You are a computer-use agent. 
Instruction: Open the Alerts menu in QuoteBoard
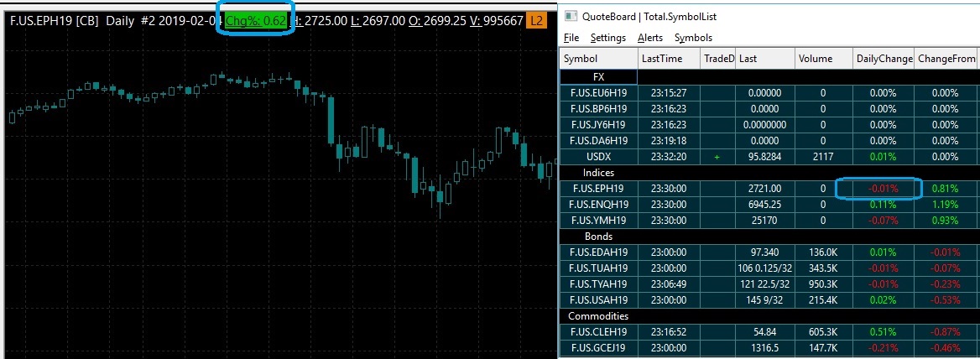(650, 38)
